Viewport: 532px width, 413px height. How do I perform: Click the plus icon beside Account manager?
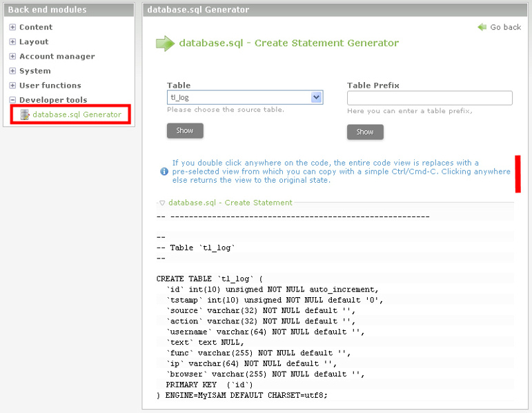pos(12,57)
